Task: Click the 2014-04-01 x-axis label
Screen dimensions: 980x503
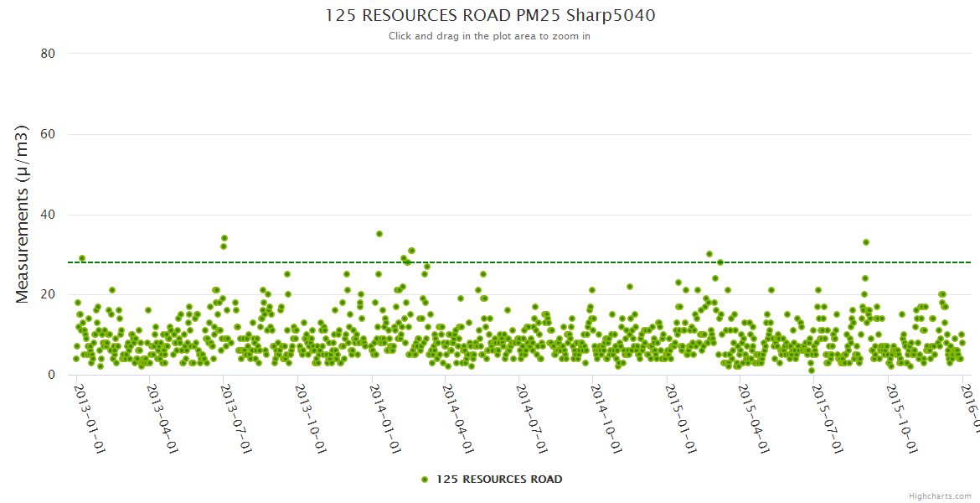Action: click(457, 417)
